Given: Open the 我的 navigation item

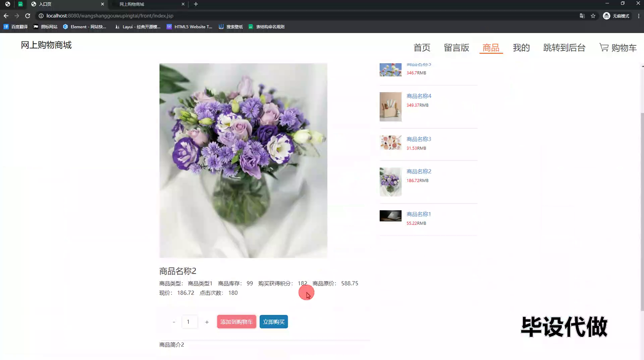Looking at the screenshot, I should (x=521, y=47).
